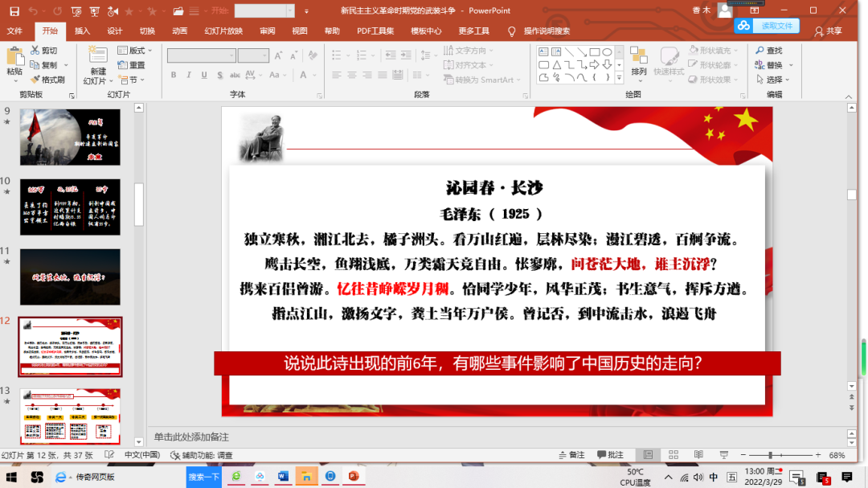Switch to the Design (设计) tab
This screenshot has width=868, height=488.
click(115, 31)
